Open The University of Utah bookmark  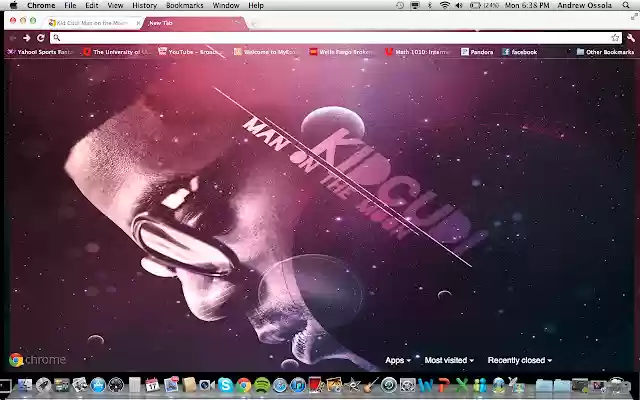click(x=118, y=52)
